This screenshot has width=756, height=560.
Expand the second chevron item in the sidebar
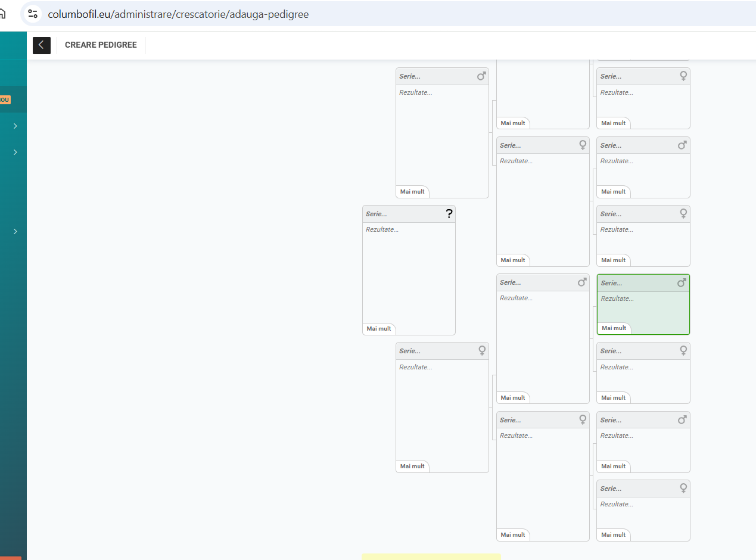[x=15, y=153]
